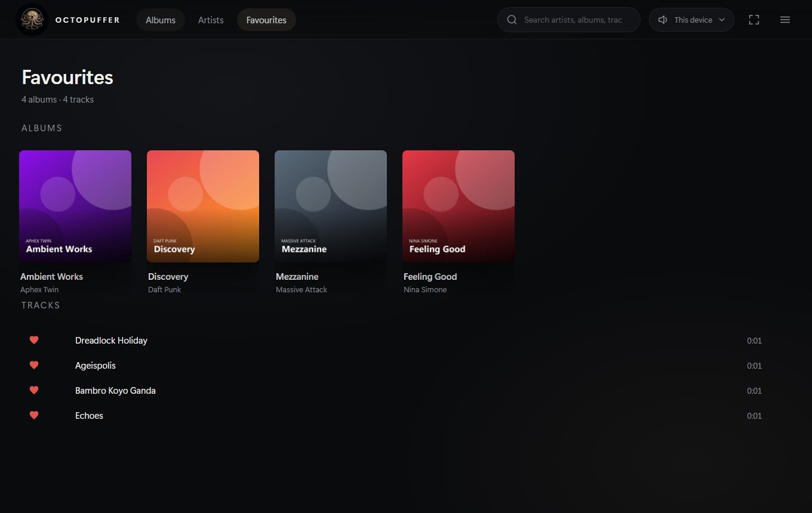
Task: Click the Aphex Twin artist name below title
Action: tap(39, 290)
